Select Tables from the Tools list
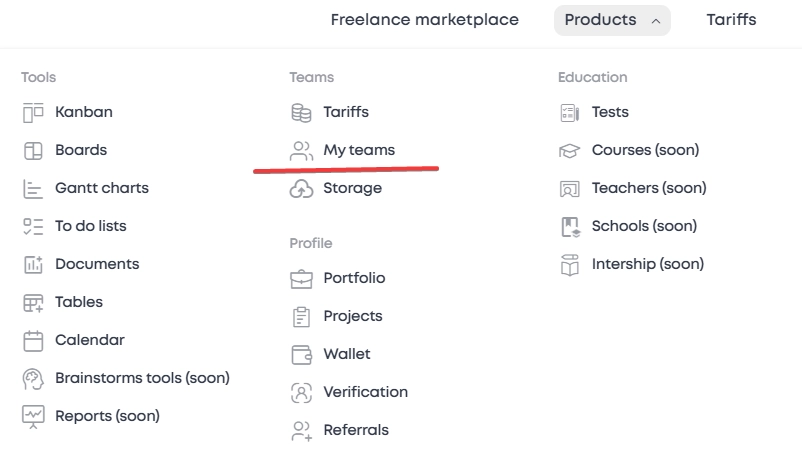 coord(78,302)
